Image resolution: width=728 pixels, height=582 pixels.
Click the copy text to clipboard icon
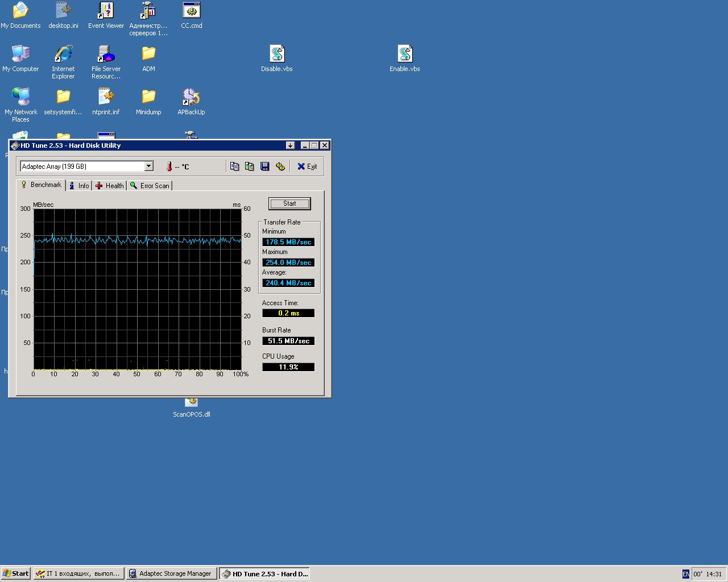pos(234,167)
